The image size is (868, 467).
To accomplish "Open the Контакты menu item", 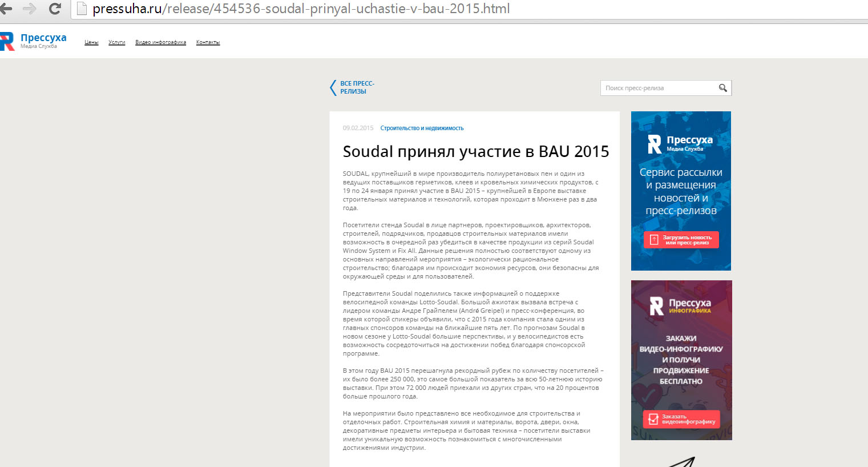I will 208,42.
